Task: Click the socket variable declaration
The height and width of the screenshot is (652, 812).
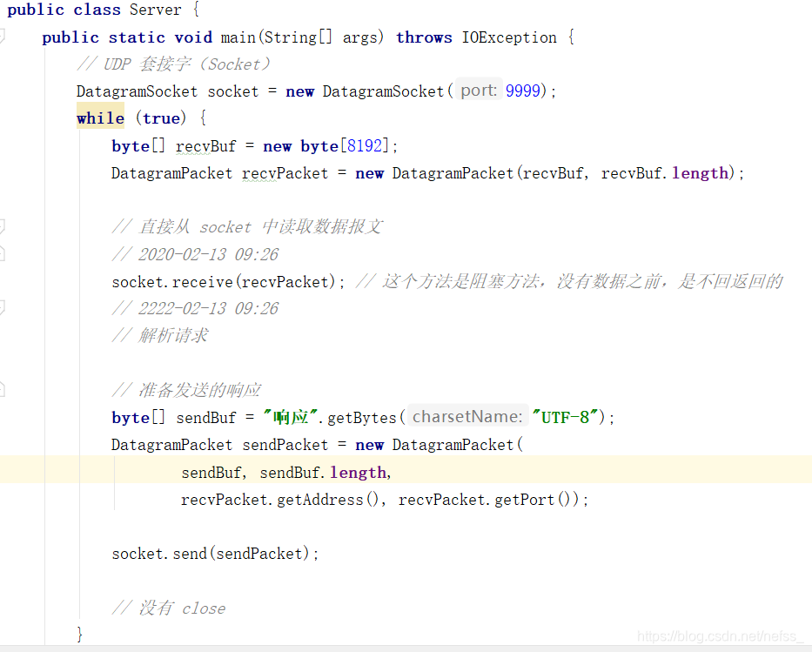Action: 232,91
